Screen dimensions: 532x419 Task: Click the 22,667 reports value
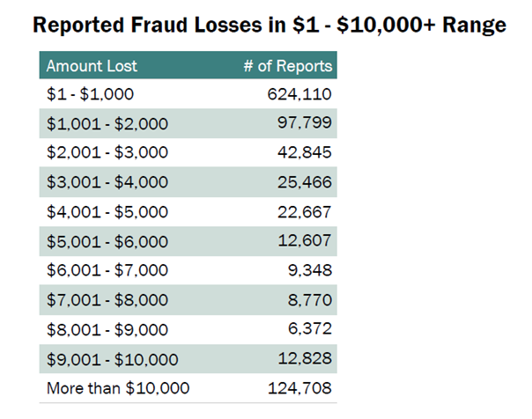coord(305,212)
